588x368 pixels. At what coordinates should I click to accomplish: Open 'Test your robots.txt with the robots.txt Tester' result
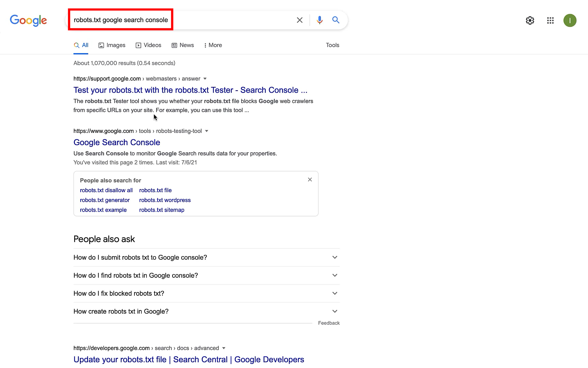pos(190,90)
